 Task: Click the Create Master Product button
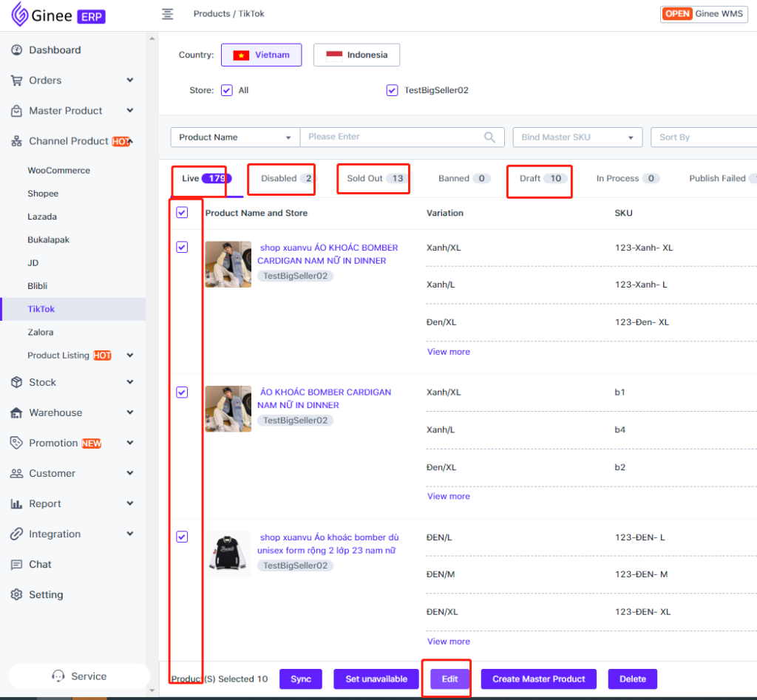[x=539, y=679]
